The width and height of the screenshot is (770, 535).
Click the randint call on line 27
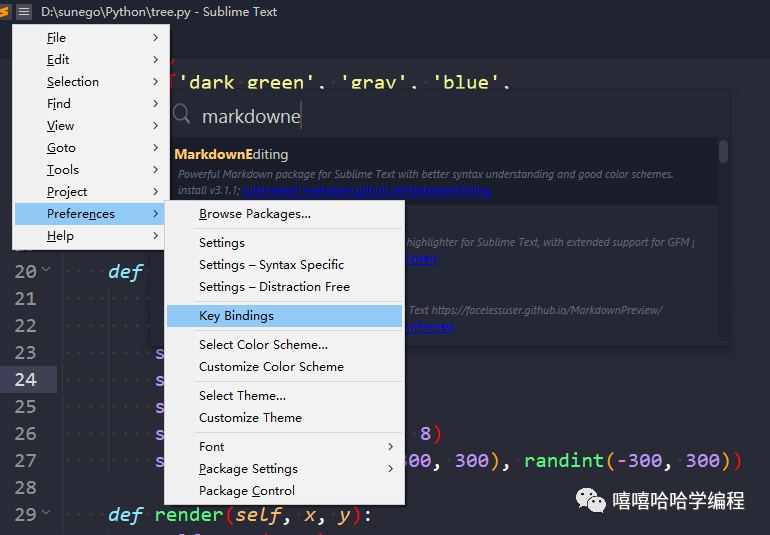pos(564,461)
